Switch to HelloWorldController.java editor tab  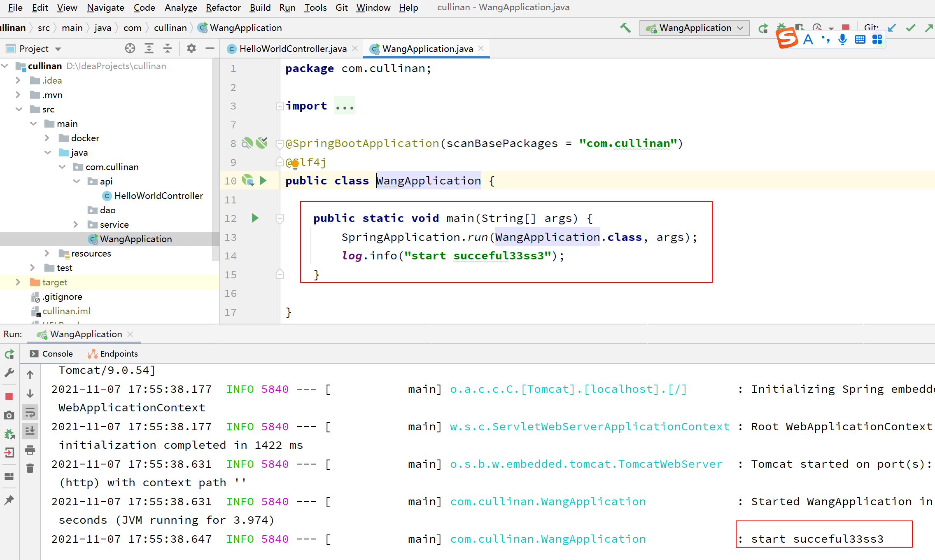point(293,49)
